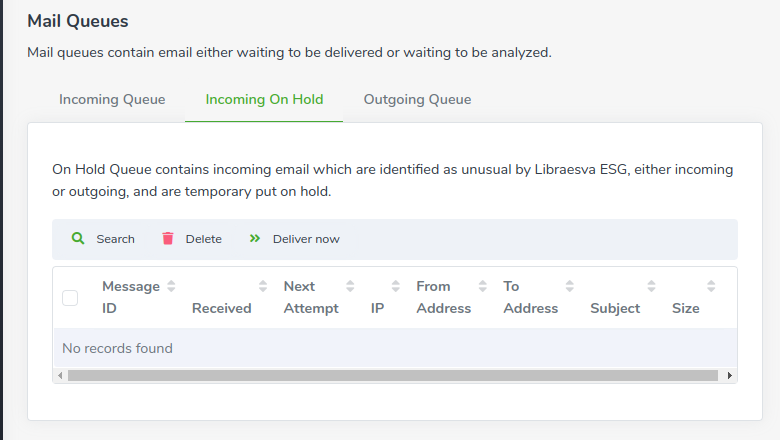Sort by Next Attempt column arrows

coord(350,286)
